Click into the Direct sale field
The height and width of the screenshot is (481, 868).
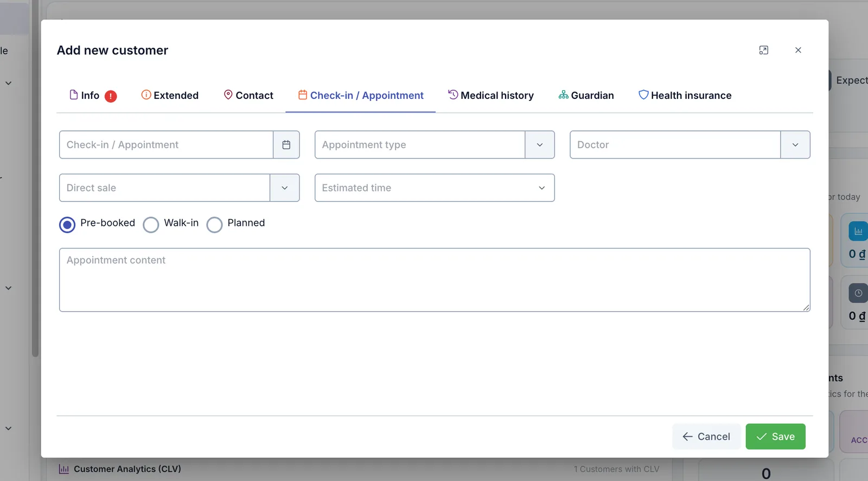click(164, 188)
